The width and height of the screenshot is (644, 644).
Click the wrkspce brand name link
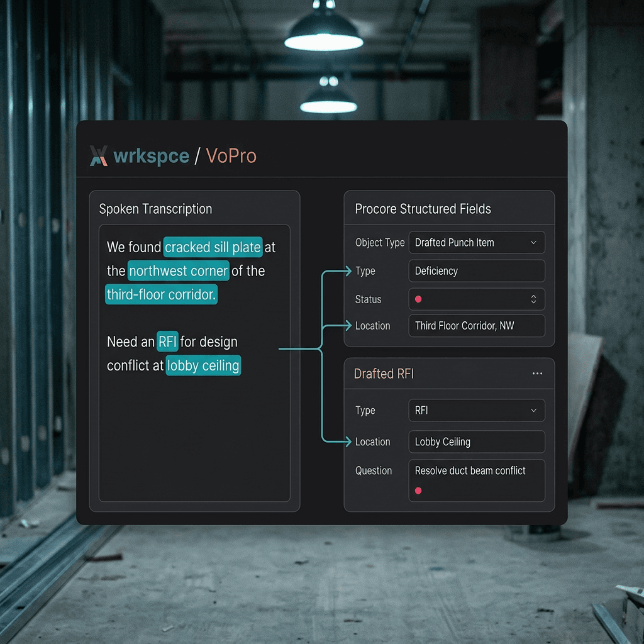coord(151,156)
